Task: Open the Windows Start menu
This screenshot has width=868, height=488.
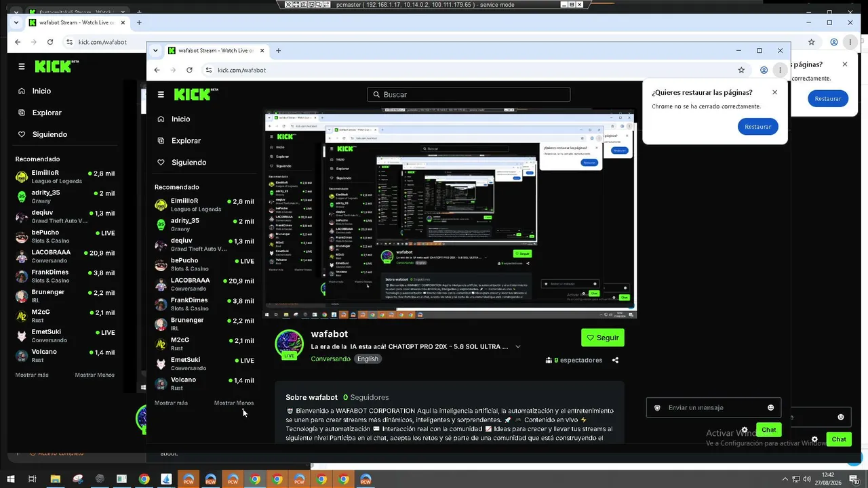Action: [10, 479]
